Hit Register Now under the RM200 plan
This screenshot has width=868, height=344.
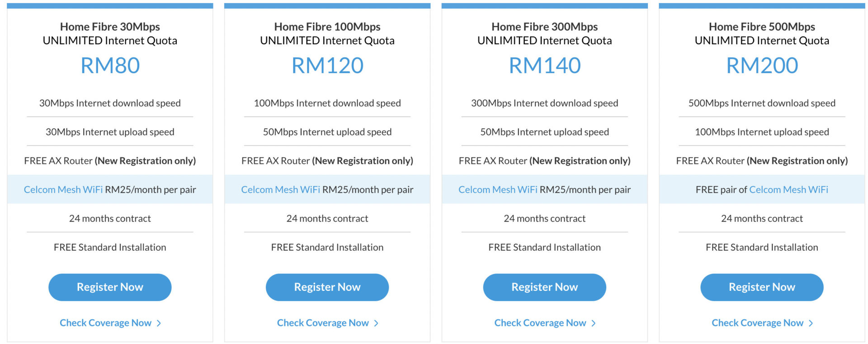coord(762,287)
